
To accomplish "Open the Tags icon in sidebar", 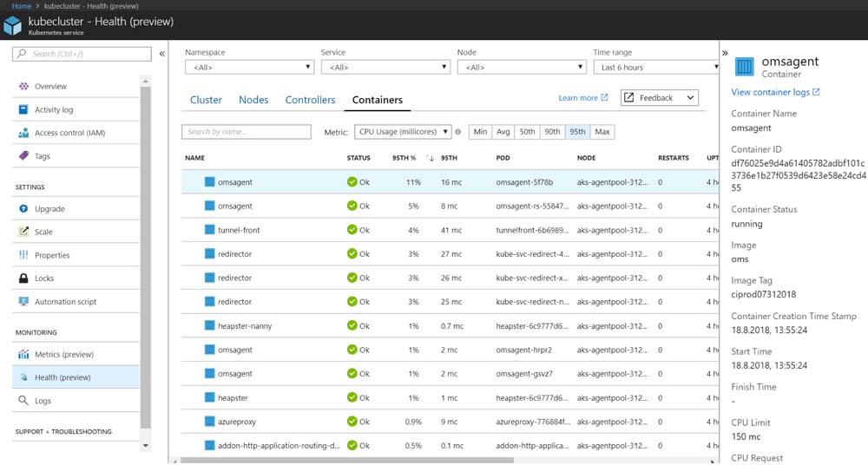I will pos(23,156).
